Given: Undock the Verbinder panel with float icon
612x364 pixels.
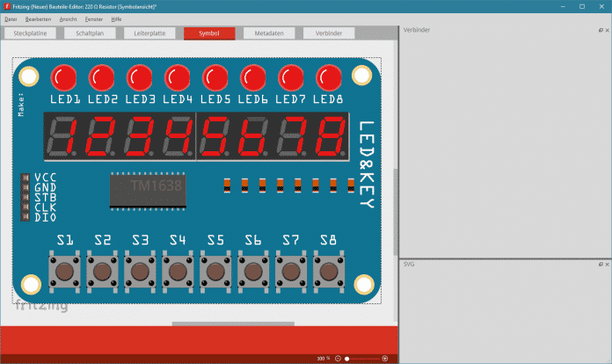Looking at the screenshot, I should click(600, 30).
